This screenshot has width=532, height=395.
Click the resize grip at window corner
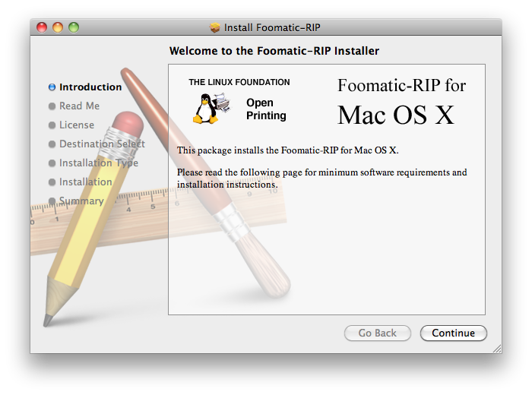(x=497, y=349)
